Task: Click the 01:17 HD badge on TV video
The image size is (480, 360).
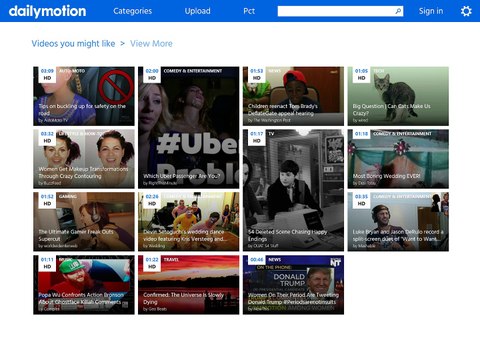Action: click(x=257, y=137)
